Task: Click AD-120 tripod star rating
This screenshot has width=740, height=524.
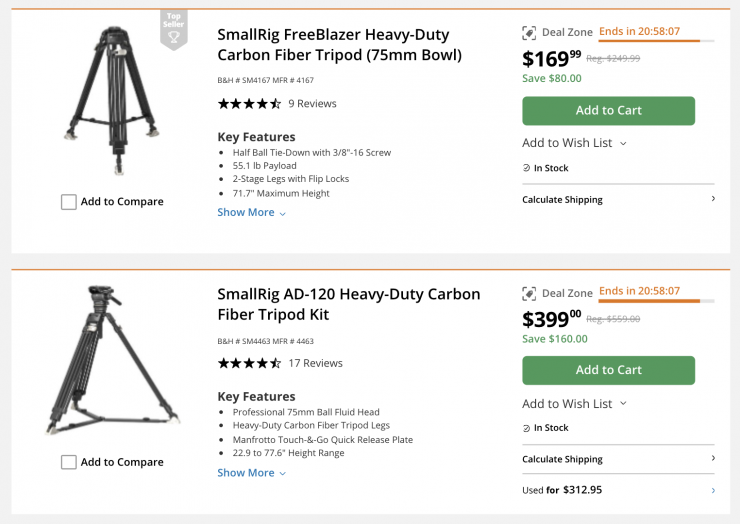Action: (249, 364)
